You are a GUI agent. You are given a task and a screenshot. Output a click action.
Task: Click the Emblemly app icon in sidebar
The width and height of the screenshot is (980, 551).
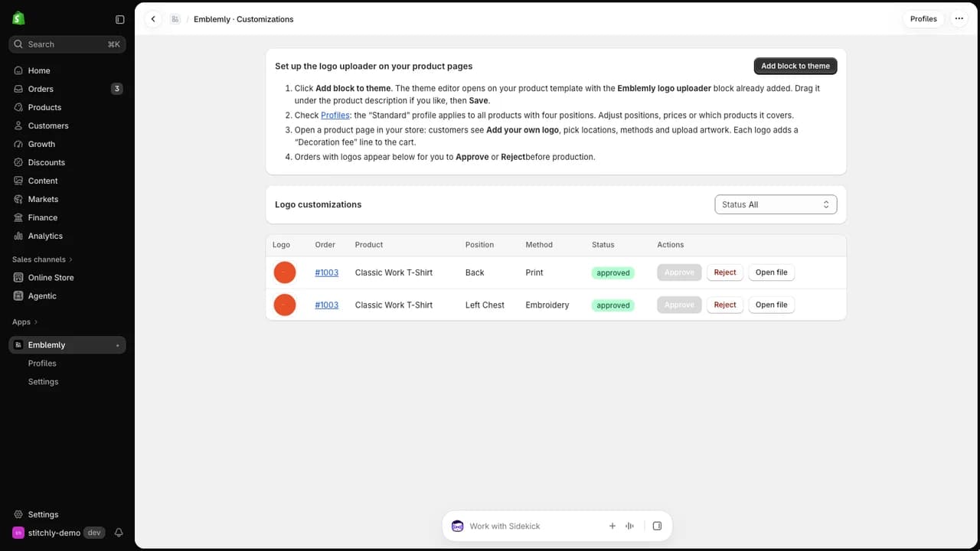pyautogui.click(x=18, y=345)
